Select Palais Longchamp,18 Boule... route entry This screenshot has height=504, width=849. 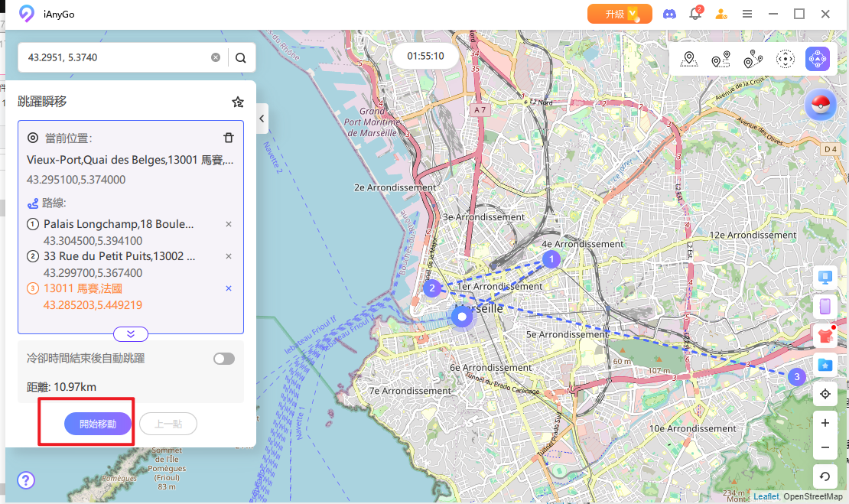click(119, 224)
